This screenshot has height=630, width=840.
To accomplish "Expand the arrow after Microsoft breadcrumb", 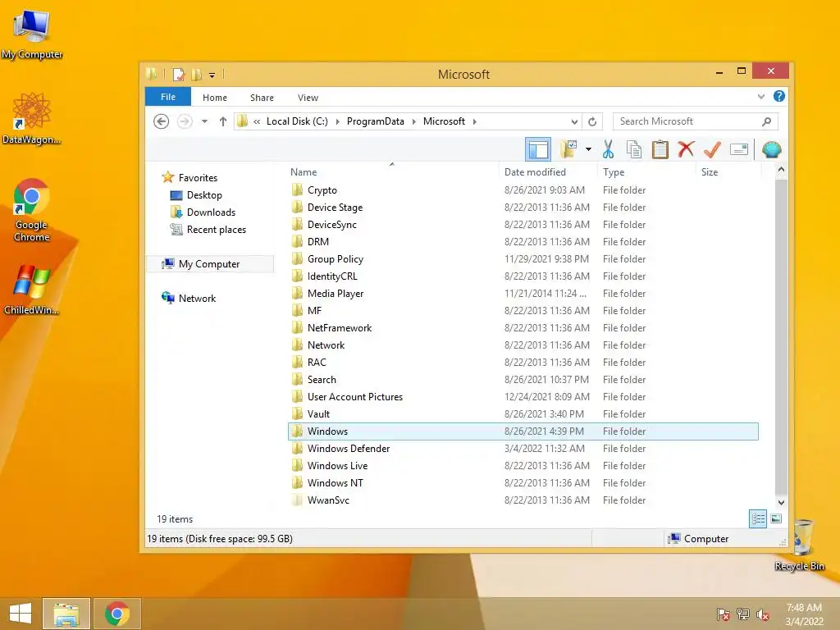I will (475, 121).
